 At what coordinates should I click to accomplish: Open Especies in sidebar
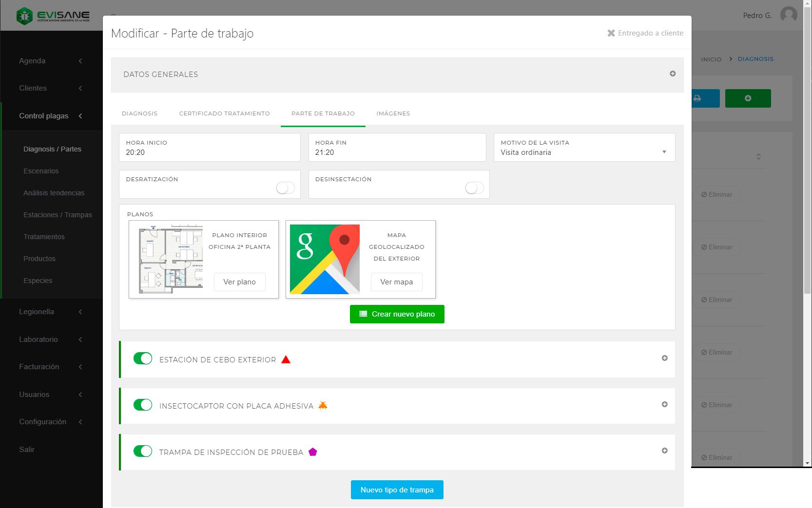pos(38,281)
